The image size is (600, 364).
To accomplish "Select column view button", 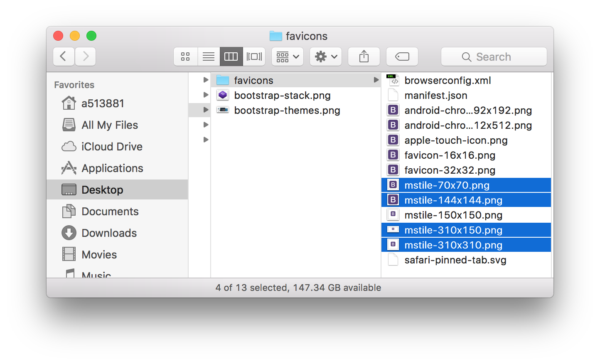I will [231, 57].
